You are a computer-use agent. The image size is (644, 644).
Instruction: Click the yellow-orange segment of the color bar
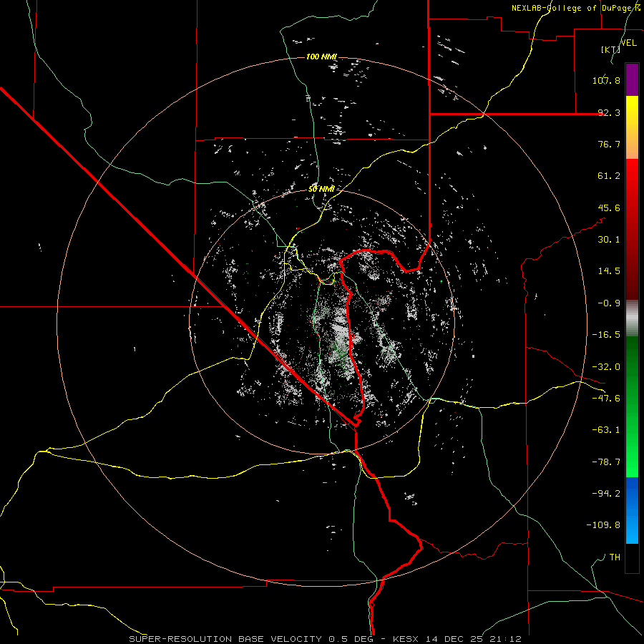pyautogui.click(x=632, y=127)
